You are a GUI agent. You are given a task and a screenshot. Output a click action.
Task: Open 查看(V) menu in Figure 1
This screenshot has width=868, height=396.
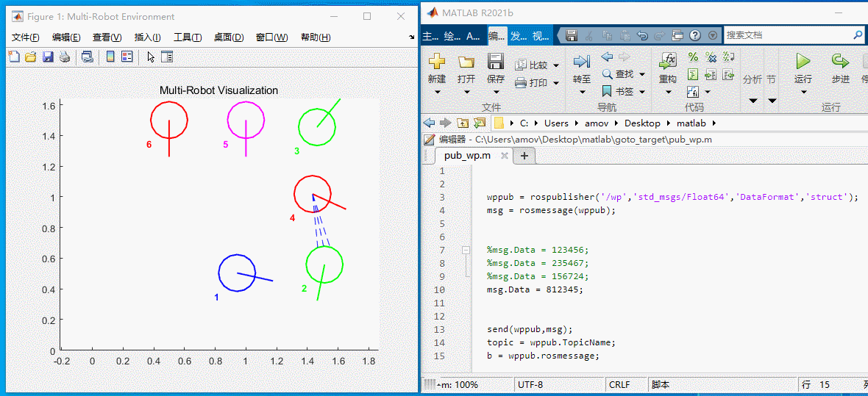tap(107, 37)
